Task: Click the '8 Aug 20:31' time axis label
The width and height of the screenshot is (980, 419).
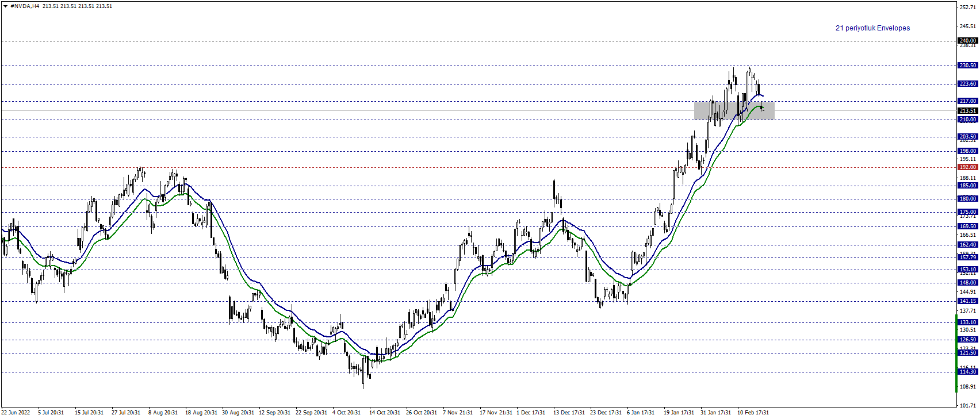Action: pyautogui.click(x=163, y=413)
